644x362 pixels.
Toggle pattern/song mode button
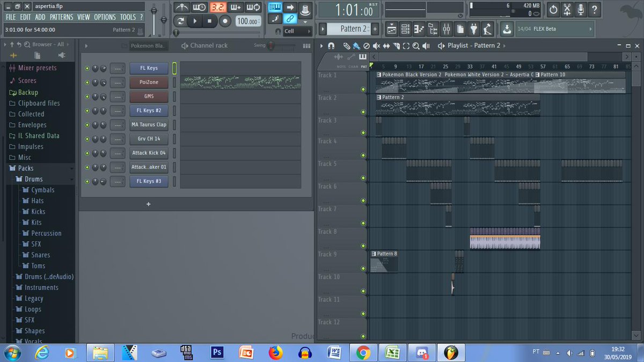point(181,21)
